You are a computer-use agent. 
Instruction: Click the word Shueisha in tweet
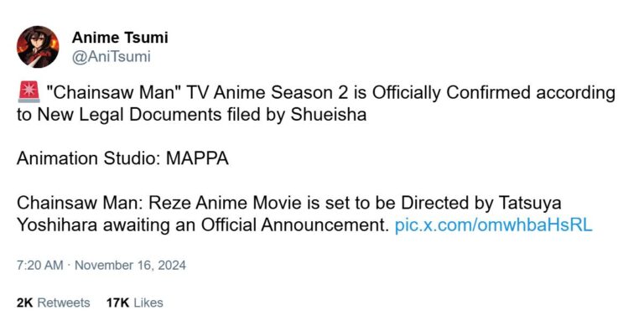click(x=329, y=115)
